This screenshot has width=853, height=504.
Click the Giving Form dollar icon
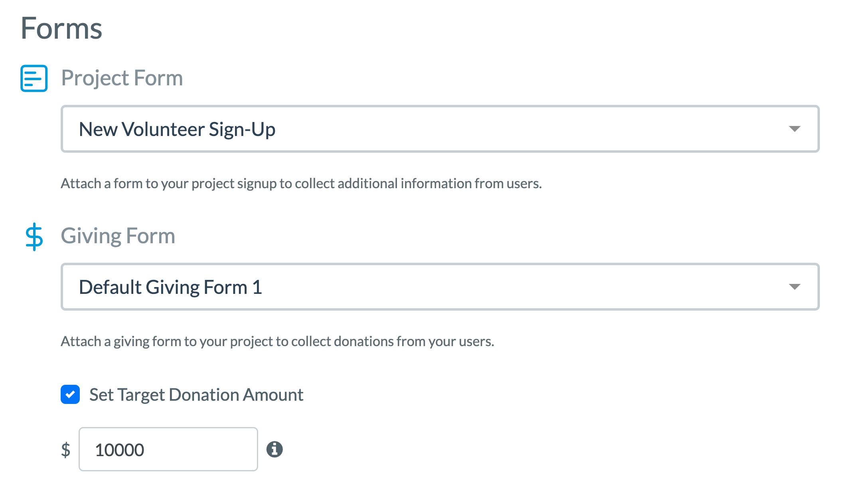pyautogui.click(x=34, y=236)
